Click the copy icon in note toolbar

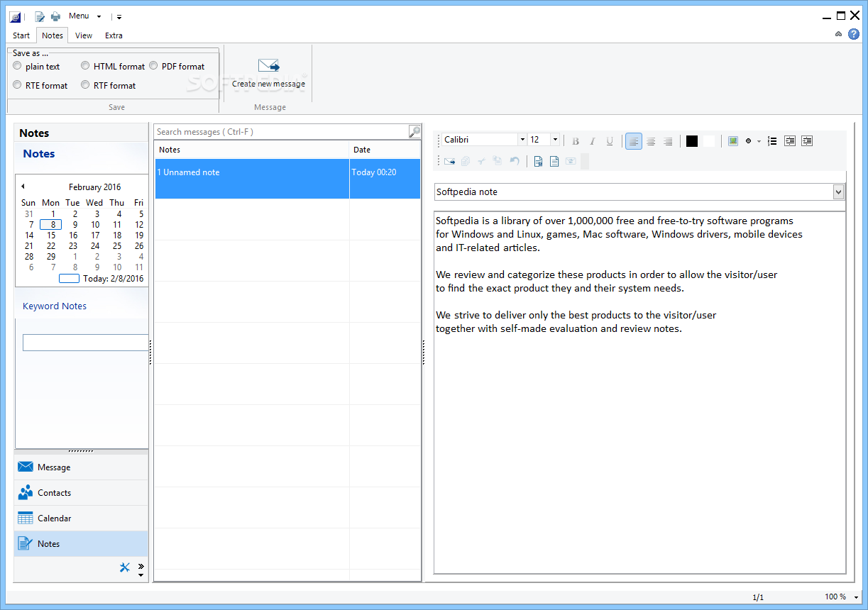point(466,161)
